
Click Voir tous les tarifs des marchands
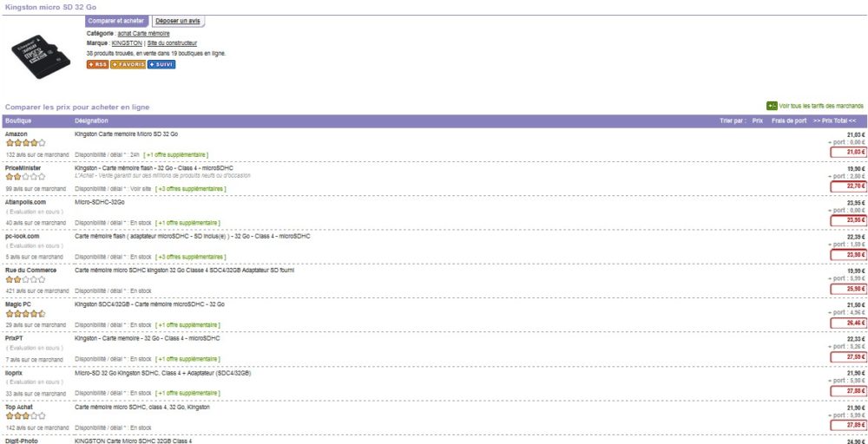click(x=821, y=106)
